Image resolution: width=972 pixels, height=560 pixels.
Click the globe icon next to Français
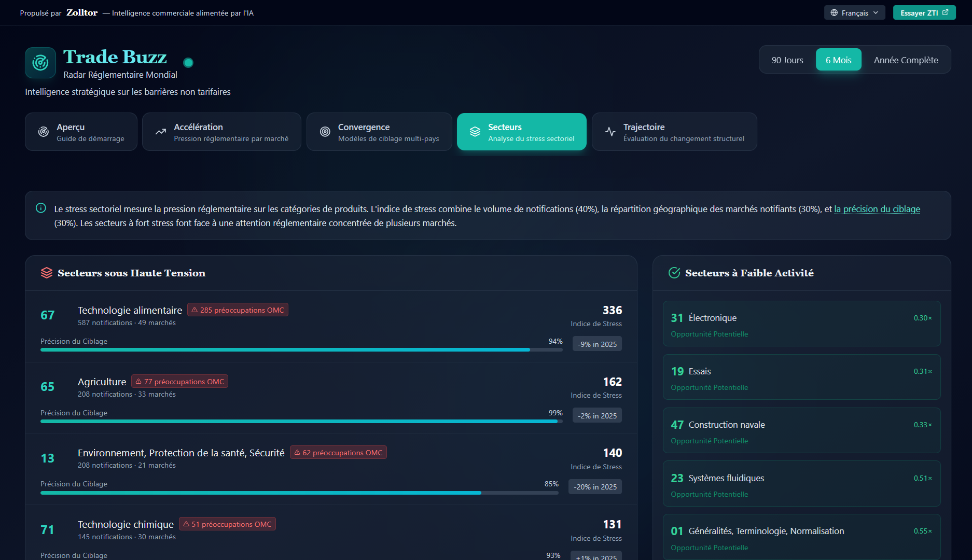tap(835, 12)
